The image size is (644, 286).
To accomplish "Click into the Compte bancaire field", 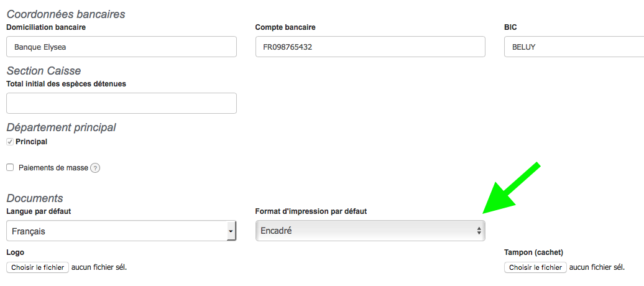I will click(370, 47).
